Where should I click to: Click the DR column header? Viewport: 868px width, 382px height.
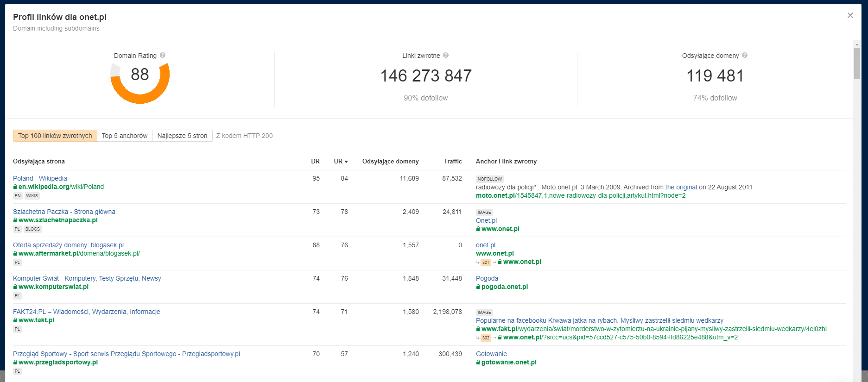click(x=315, y=161)
